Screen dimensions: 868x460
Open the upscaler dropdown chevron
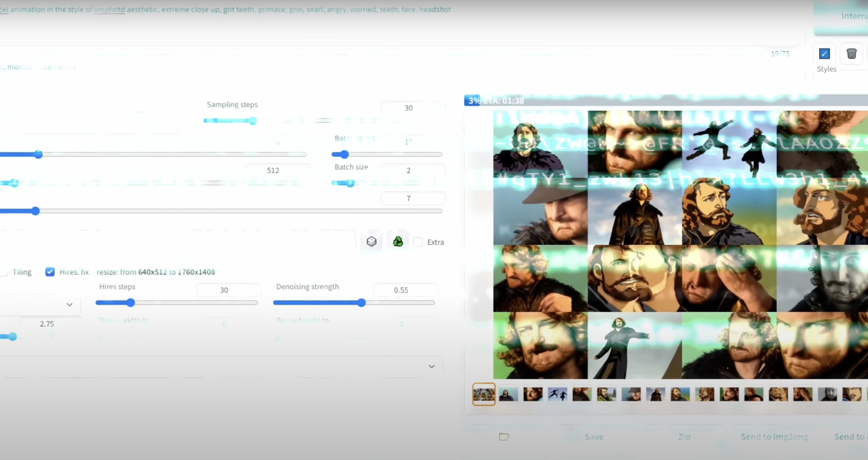click(69, 305)
